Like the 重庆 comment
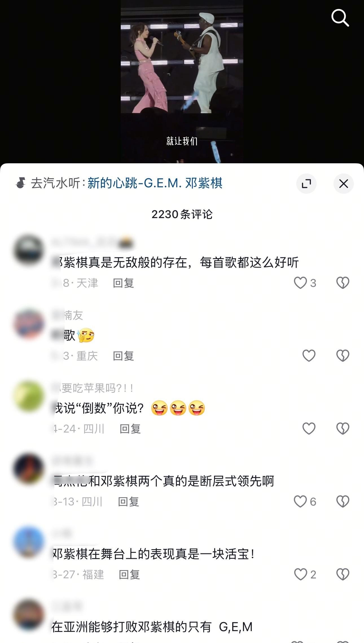 click(309, 356)
